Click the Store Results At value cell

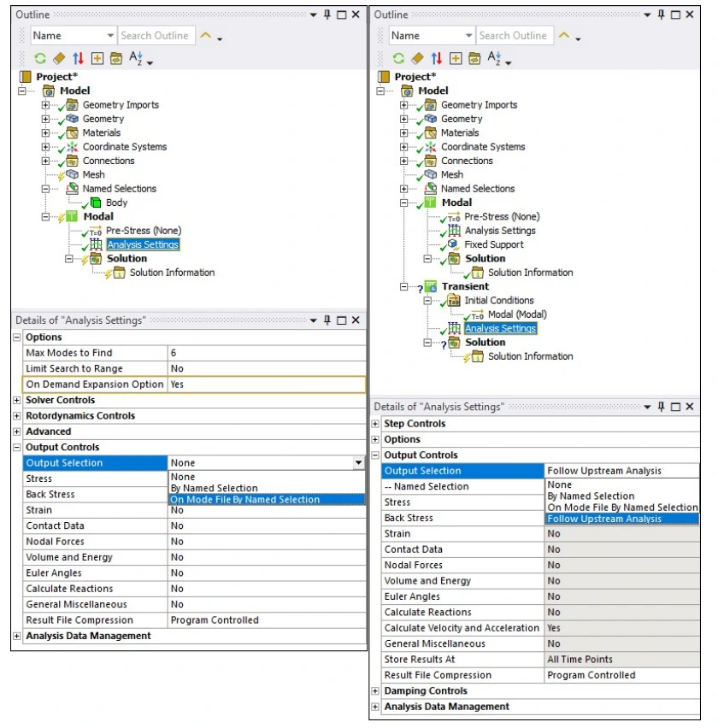tap(621, 660)
